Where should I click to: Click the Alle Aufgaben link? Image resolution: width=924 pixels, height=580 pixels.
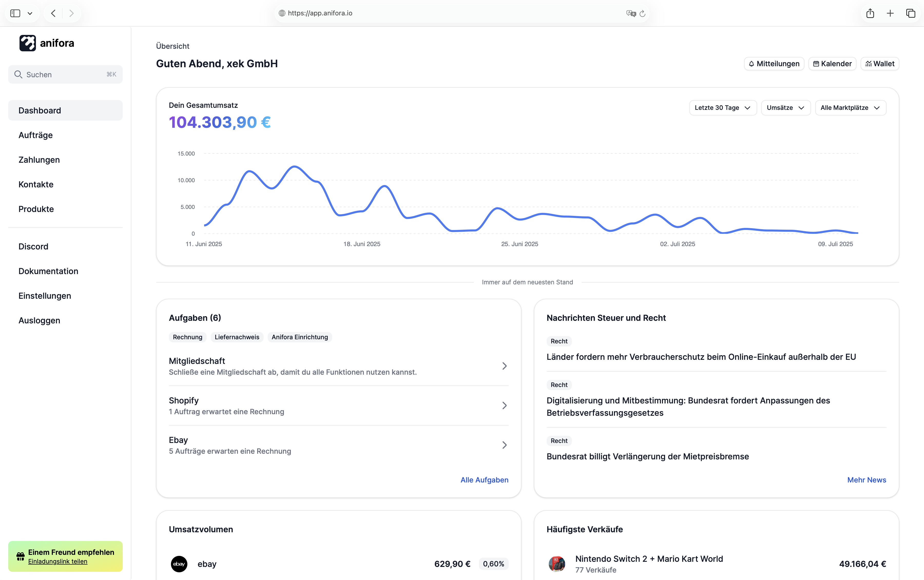coord(484,480)
